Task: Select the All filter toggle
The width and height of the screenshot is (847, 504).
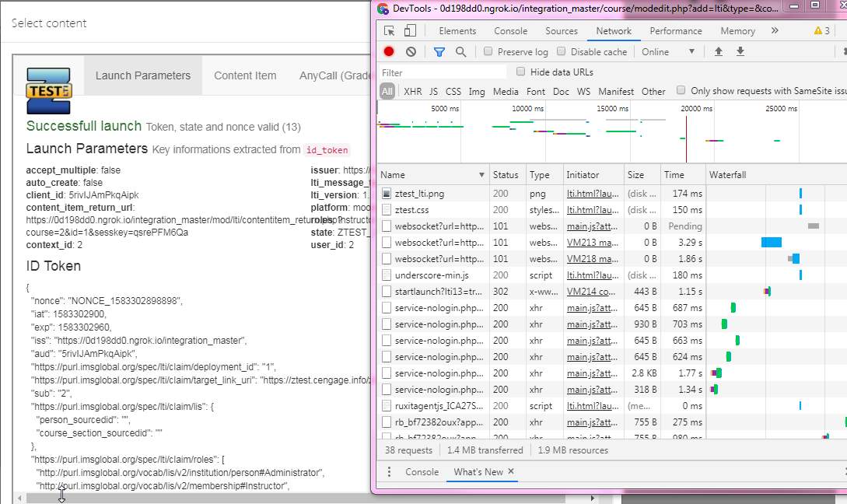Action: pyautogui.click(x=387, y=91)
